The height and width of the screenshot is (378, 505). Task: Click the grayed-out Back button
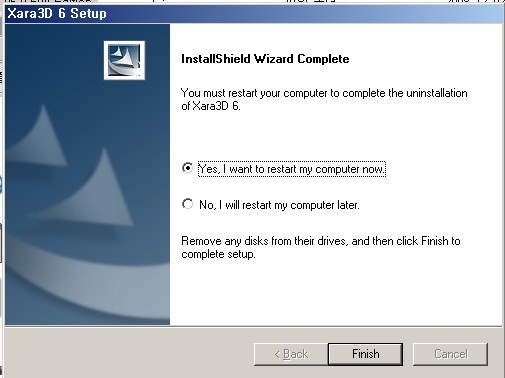click(x=291, y=354)
